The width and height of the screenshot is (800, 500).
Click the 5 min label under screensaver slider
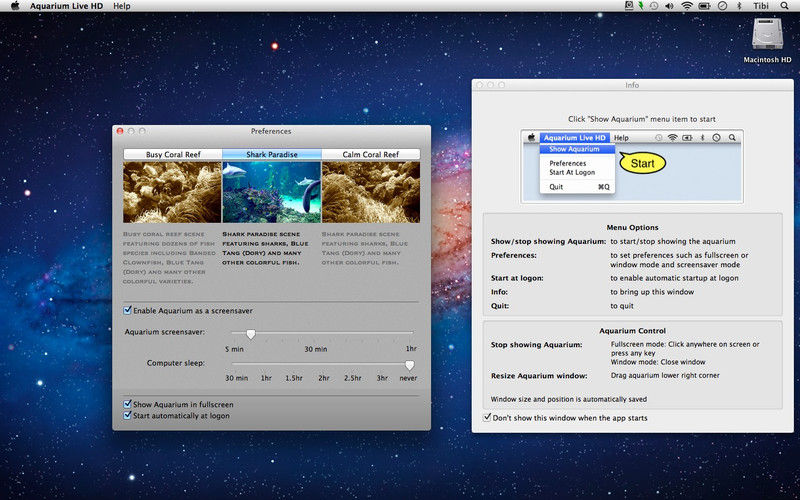(234, 349)
